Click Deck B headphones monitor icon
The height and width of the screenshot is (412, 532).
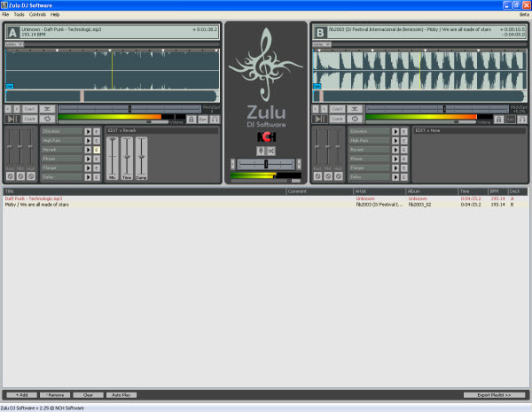tap(522, 120)
